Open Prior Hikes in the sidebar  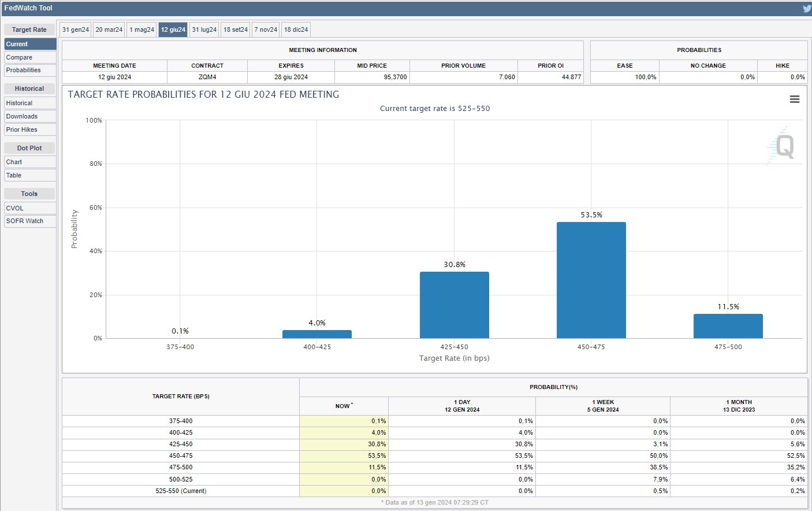coord(30,129)
